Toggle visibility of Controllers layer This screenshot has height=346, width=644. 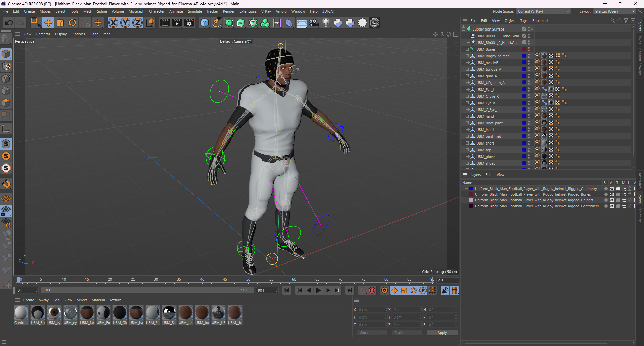coord(612,206)
